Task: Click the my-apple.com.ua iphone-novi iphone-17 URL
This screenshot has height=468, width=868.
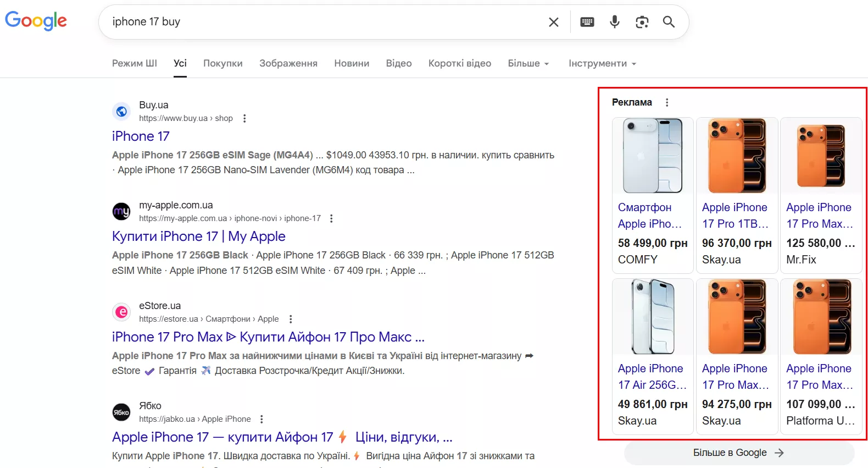Action: point(230,218)
